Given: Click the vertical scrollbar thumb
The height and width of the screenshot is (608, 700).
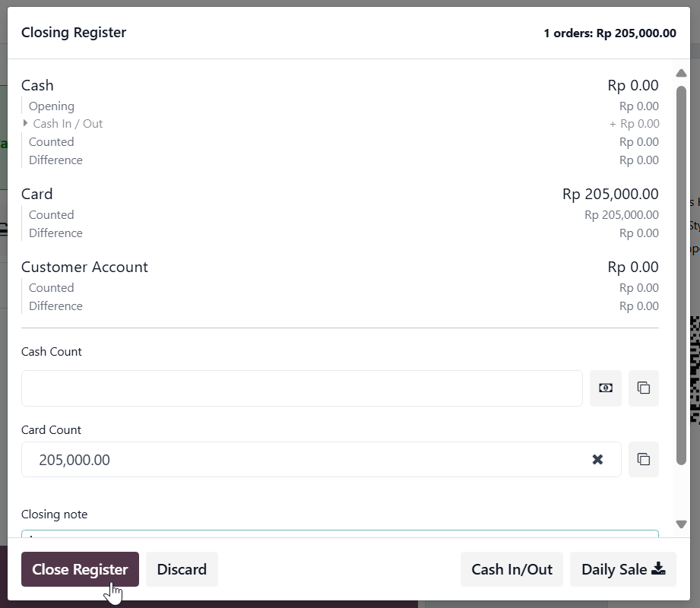Looking at the screenshot, I should [x=681, y=275].
